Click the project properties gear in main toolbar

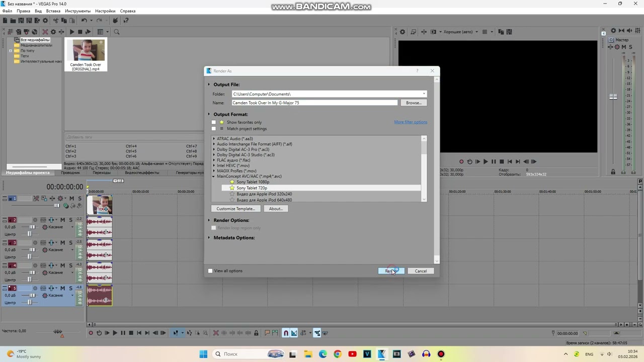pyautogui.click(x=45, y=21)
